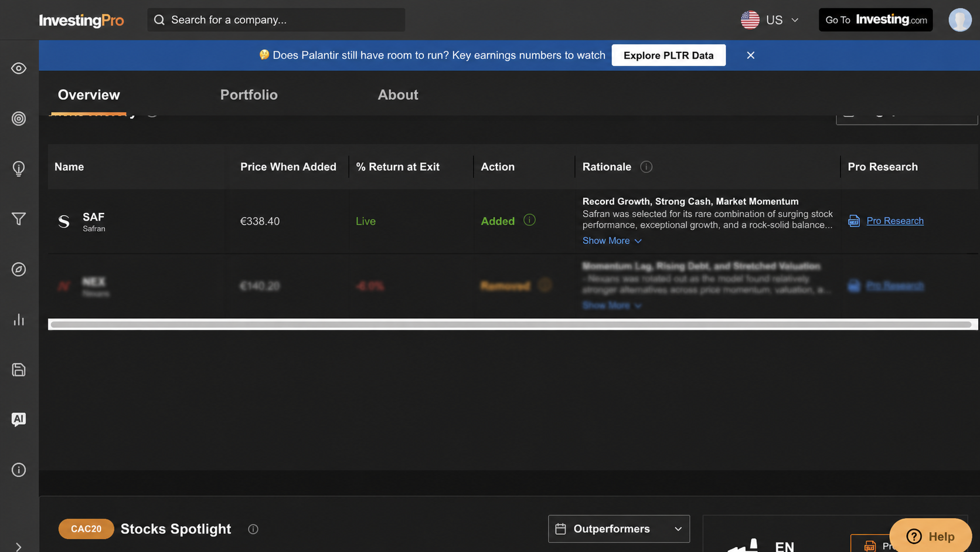Viewport: 980px width, 552px height.
Task: Open the lightbulb ideas icon in sidebar
Action: [19, 169]
